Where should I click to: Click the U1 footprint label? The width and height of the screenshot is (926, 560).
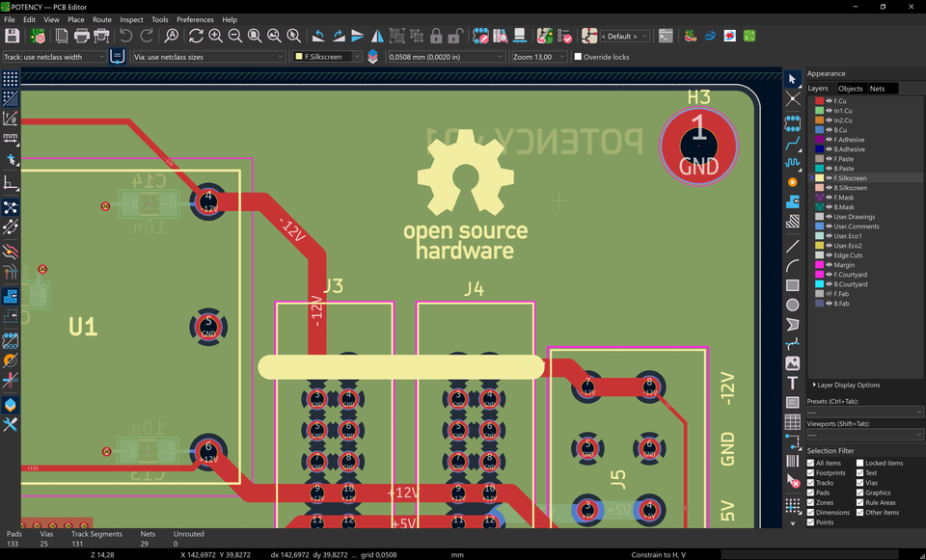tap(83, 327)
